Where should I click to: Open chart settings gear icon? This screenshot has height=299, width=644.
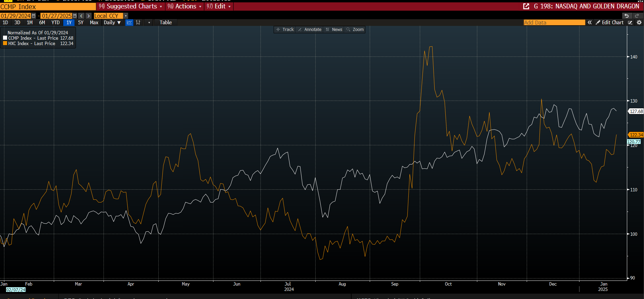point(639,23)
